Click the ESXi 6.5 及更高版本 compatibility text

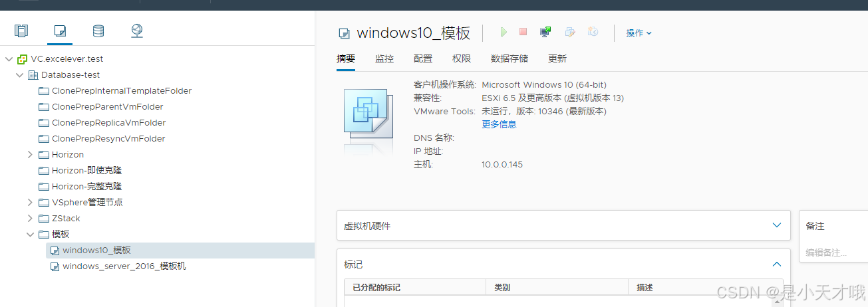553,98
